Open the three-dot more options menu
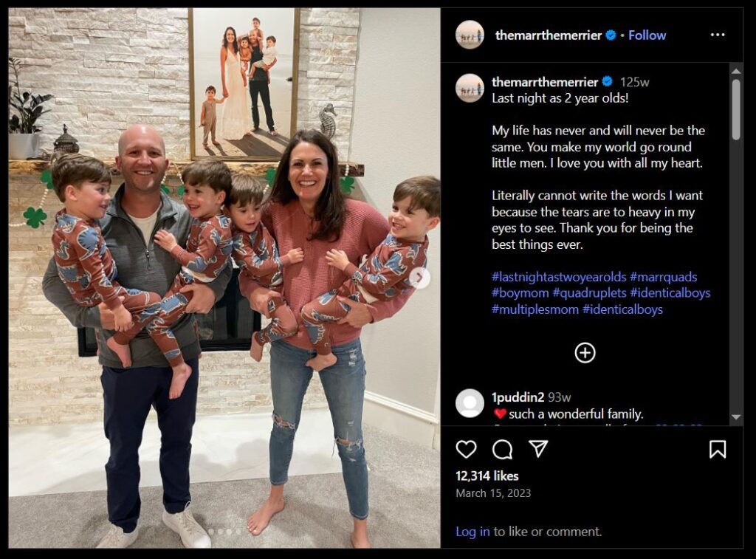 (718, 35)
